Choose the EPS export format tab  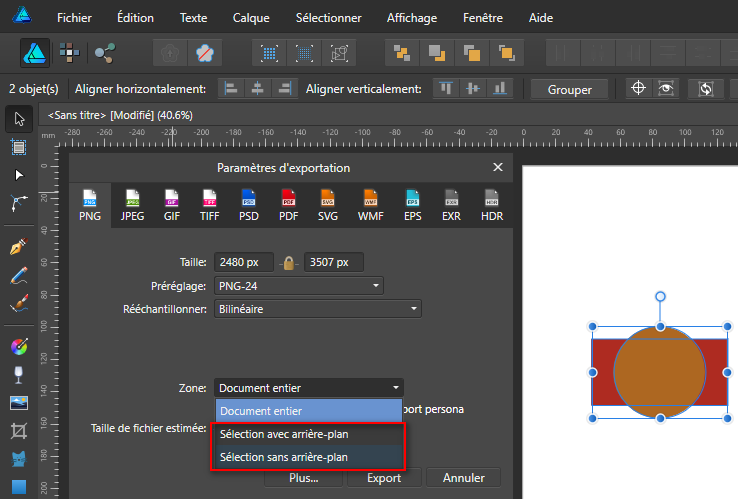(413, 205)
